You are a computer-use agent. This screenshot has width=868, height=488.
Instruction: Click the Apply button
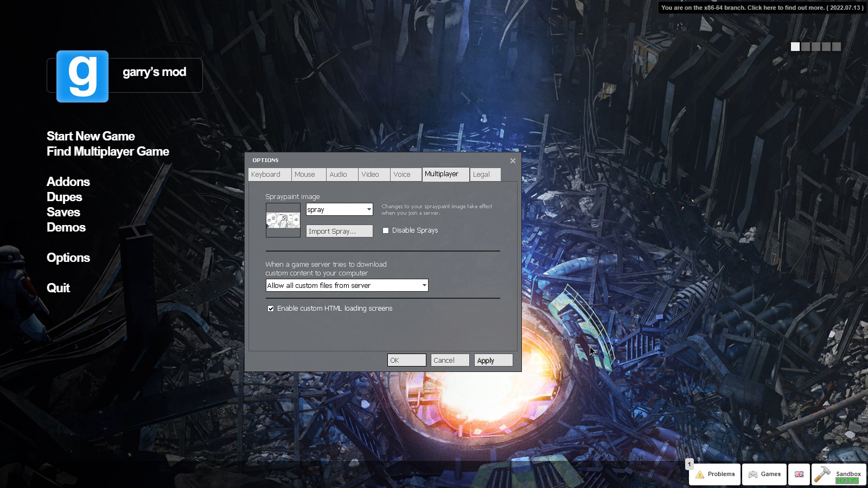click(494, 360)
